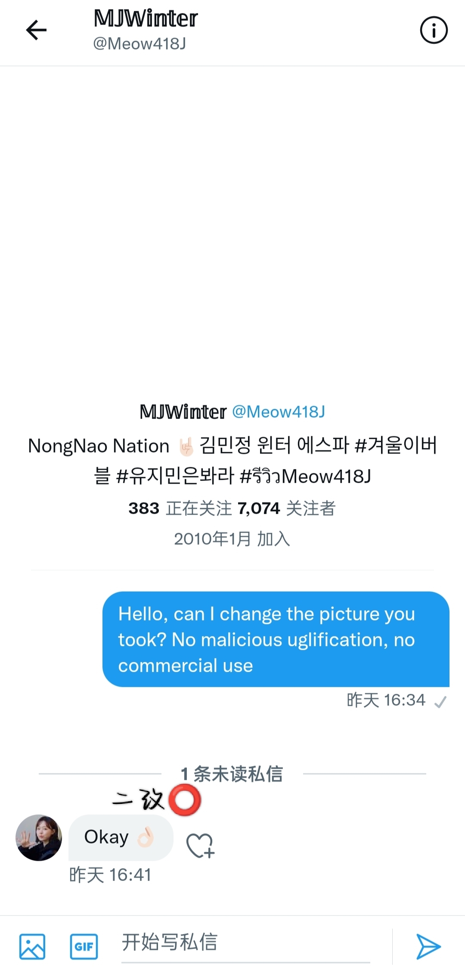Image resolution: width=465 pixels, height=980 pixels.
Task: Tap MJWinter name in header
Action: pos(146,19)
